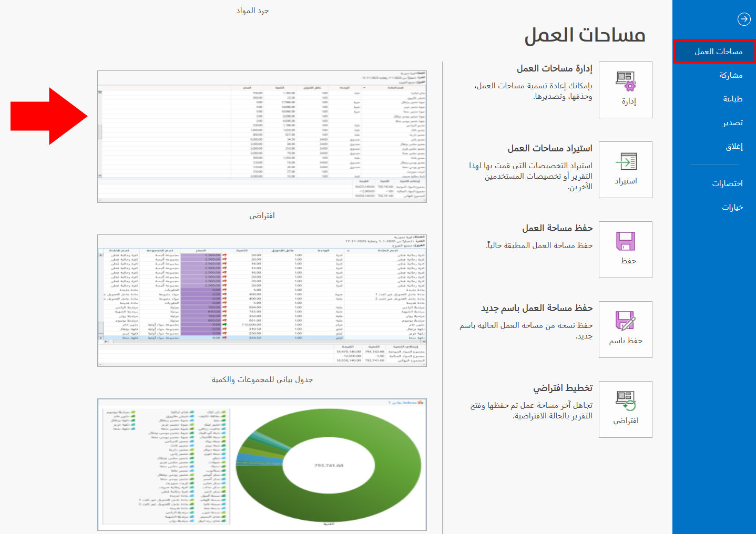
Task: Click the حفظ باسم (save workspace as) icon
Action: coord(625,329)
